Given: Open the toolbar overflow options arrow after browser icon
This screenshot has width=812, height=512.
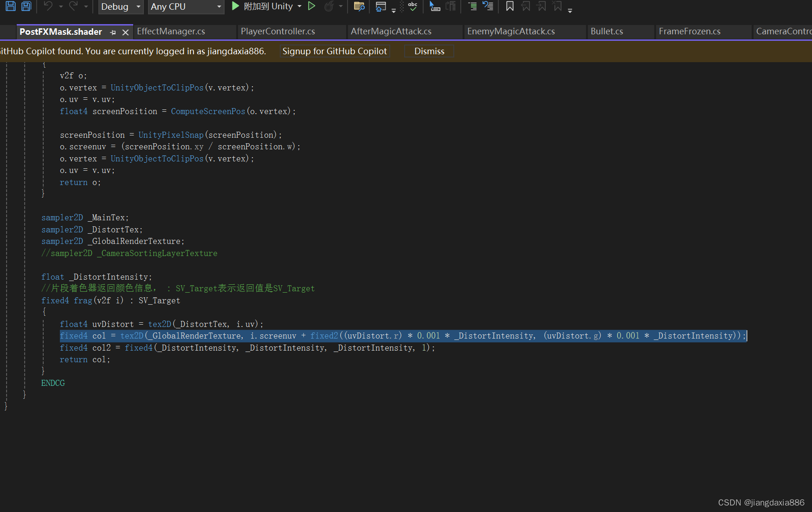Looking at the screenshot, I should (x=393, y=9).
